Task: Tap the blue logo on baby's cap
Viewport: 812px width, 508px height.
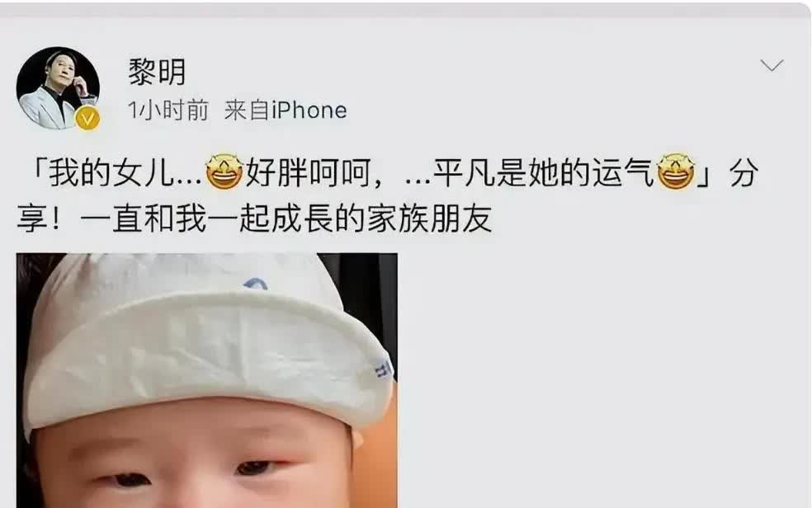Action: point(255,284)
